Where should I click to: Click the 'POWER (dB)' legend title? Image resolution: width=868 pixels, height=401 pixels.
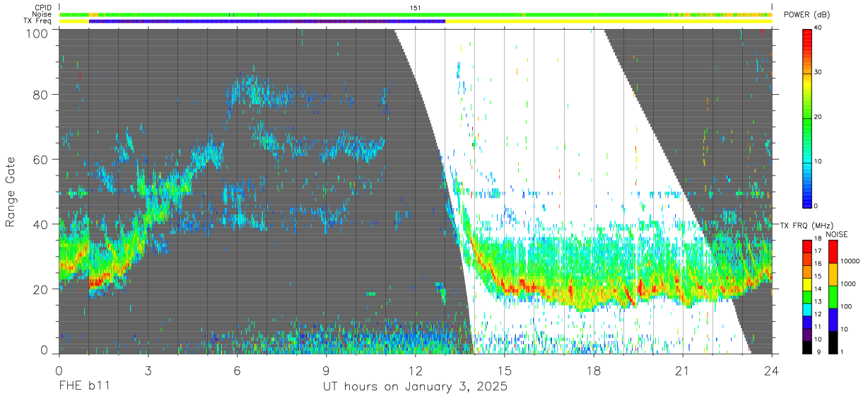807,15
